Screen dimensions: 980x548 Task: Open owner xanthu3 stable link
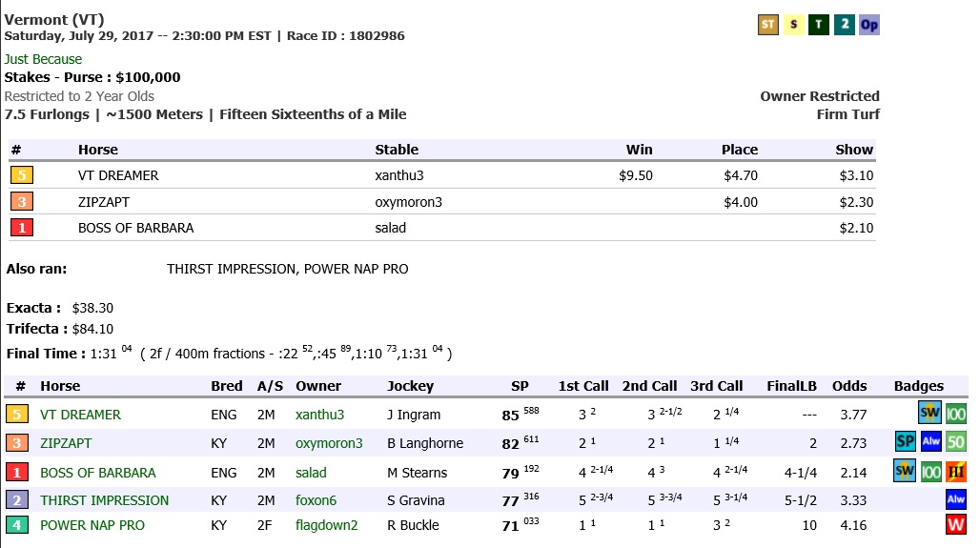point(319,415)
